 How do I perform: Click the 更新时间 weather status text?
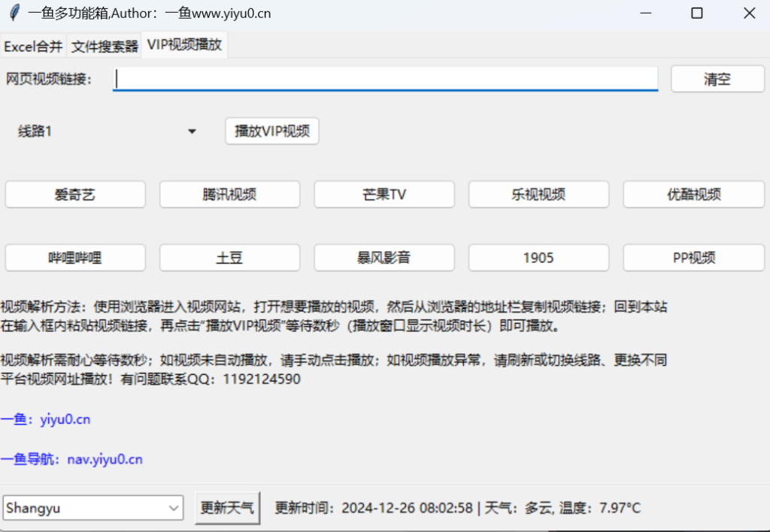pos(457,508)
